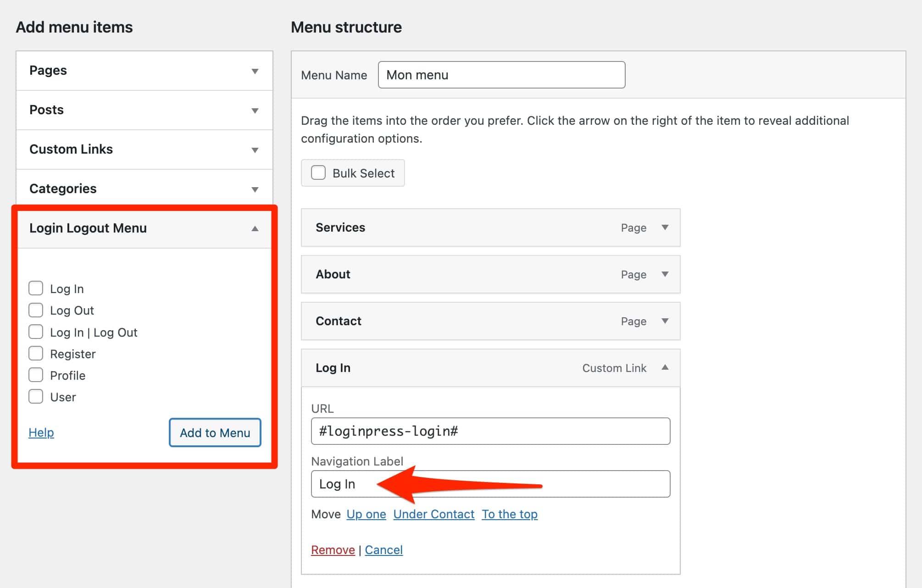Collapse the Log In custom link arrow
This screenshot has height=588, width=922.
(x=665, y=367)
